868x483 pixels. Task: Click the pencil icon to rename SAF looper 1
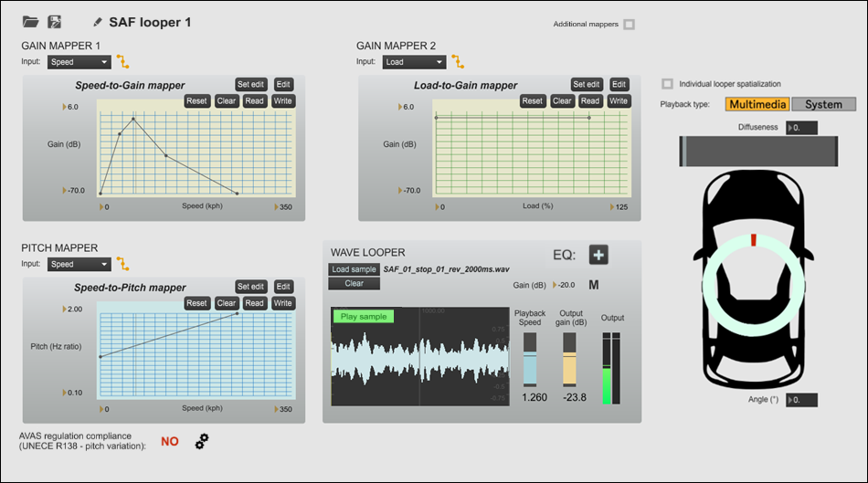98,22
